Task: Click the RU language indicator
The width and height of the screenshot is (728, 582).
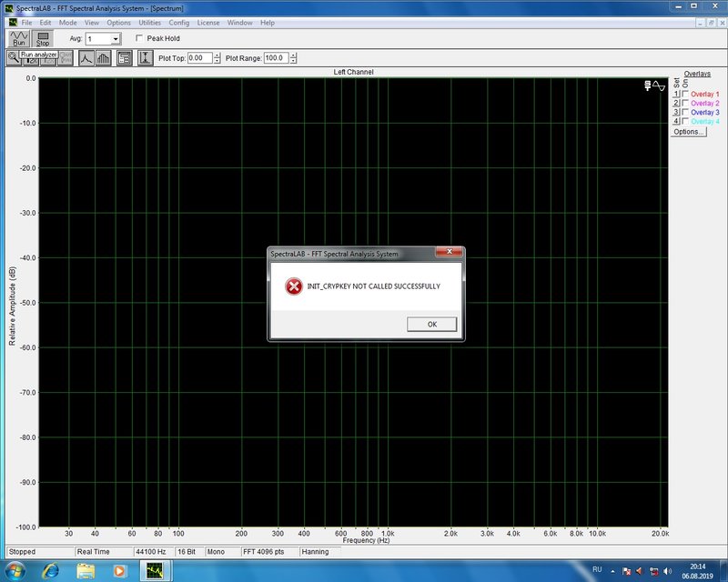Action: [597, 569]
